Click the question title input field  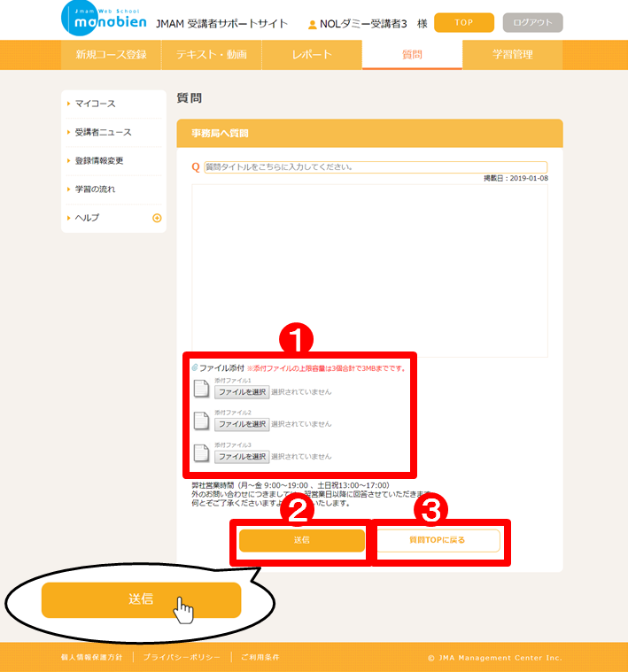(x=376, y=167)
